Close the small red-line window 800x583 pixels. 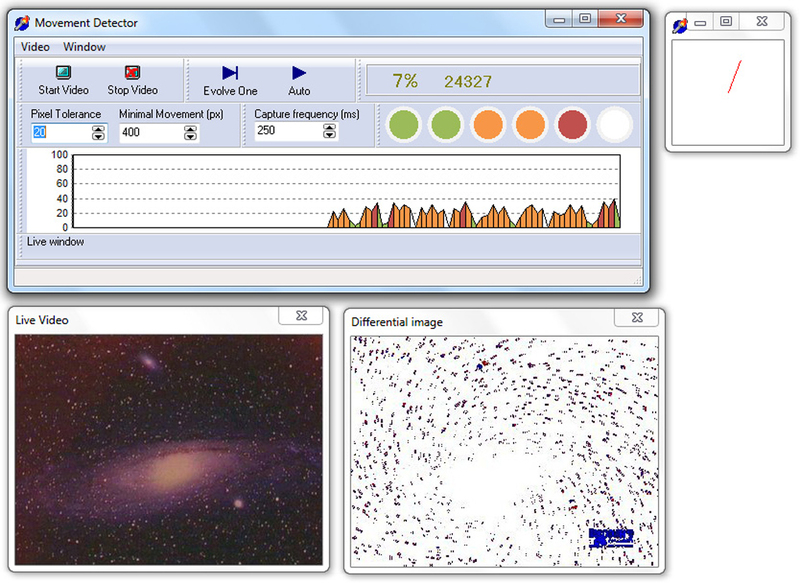point(762,21)
